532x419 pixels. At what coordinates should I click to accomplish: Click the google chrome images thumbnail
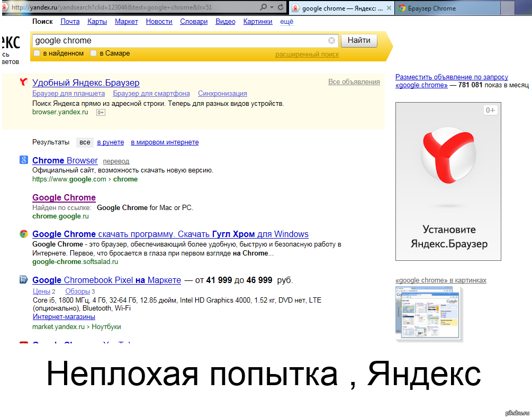click(429, 314)
